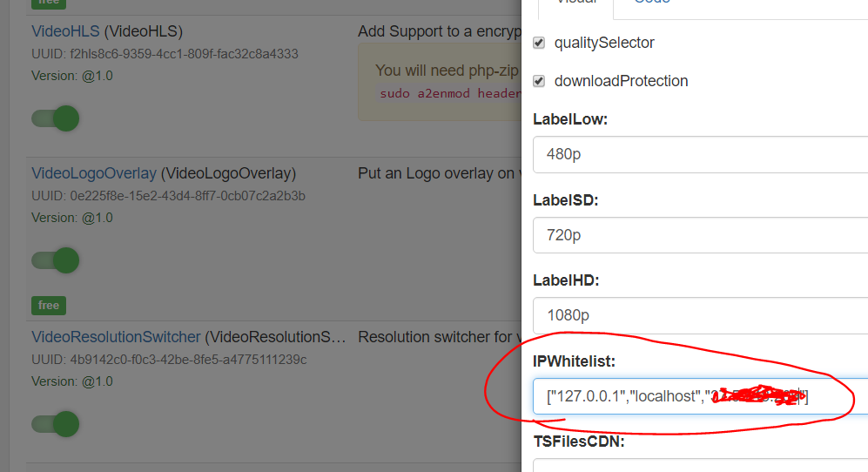The image size is (868, 472).
Task: Switch off the VideoResolutionSwitcher plugin toggle
Action: (x=56, y=424)
